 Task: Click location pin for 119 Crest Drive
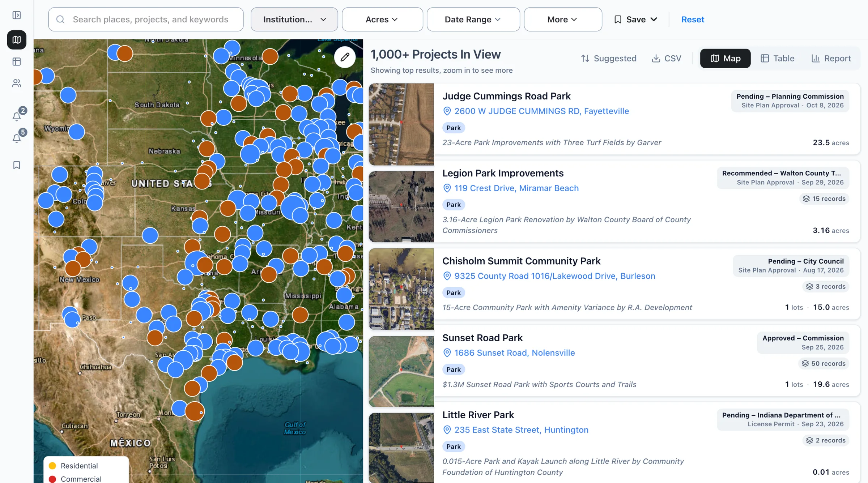[x=447, y=188]
